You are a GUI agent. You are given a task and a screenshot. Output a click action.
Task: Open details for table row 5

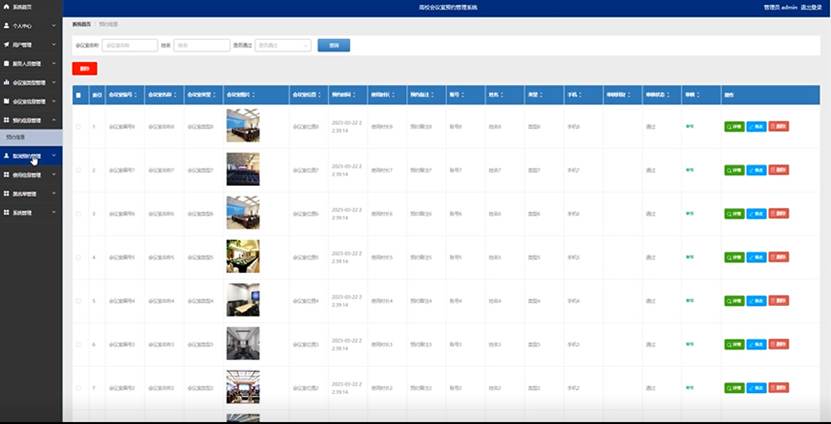(x=734, y=301)
